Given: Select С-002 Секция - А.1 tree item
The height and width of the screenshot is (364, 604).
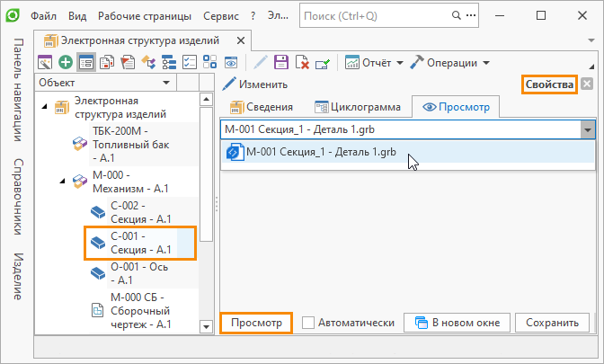Looking at the screenshot, I should click(x=140, y=212).
